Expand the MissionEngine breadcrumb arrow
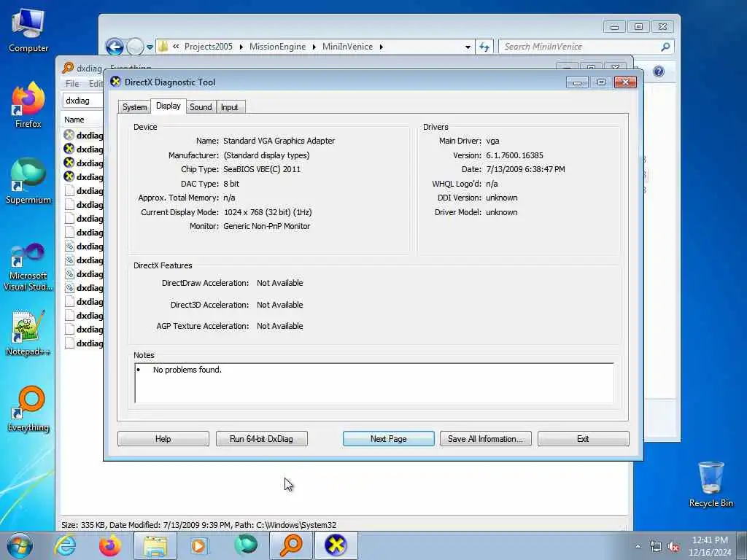747x560 pixels. [314, 47]
